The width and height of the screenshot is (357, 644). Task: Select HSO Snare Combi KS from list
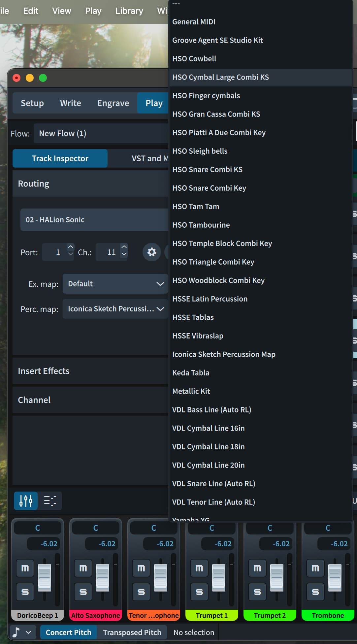click(x=207, y=170)
